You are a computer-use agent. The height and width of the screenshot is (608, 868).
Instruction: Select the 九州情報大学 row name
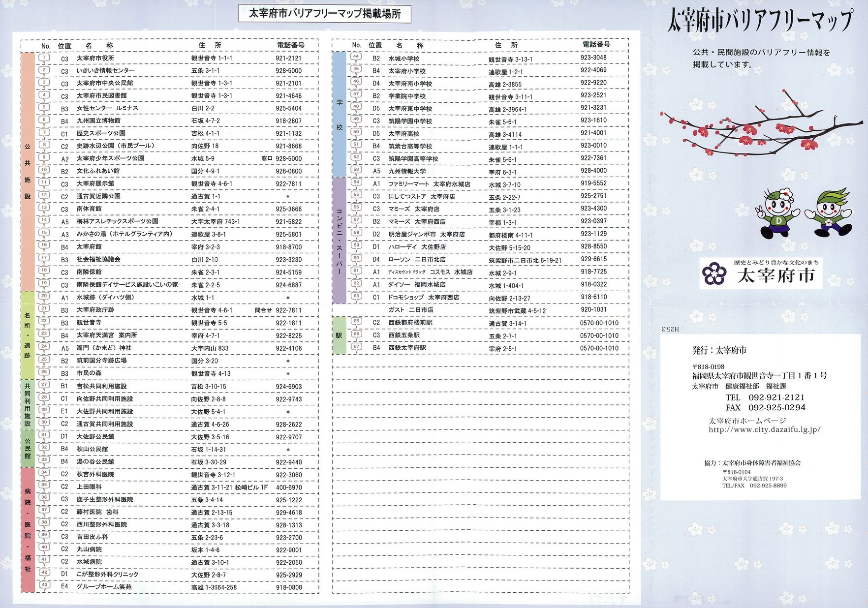pos(407,171)
